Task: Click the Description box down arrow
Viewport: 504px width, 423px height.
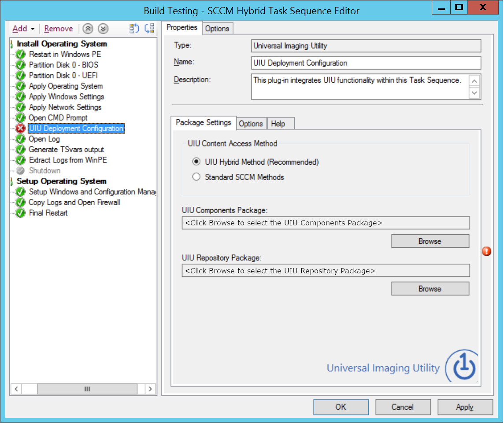Action: click(x=474, y=93)
